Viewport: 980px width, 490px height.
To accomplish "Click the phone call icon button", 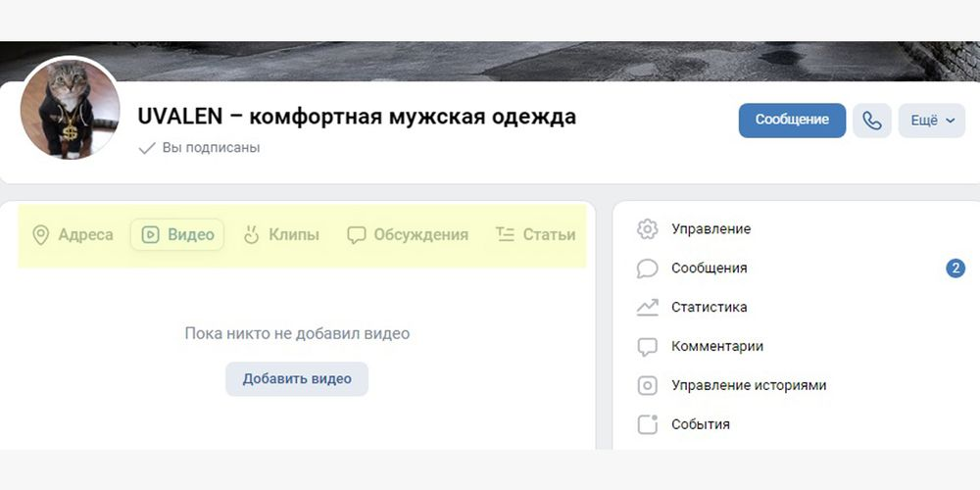I will [872, 121].
